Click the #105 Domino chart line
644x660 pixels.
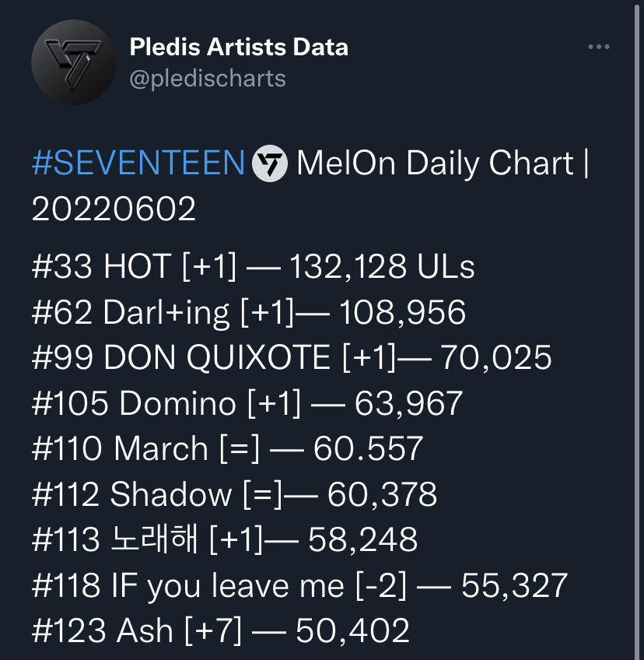coord(247,403)
